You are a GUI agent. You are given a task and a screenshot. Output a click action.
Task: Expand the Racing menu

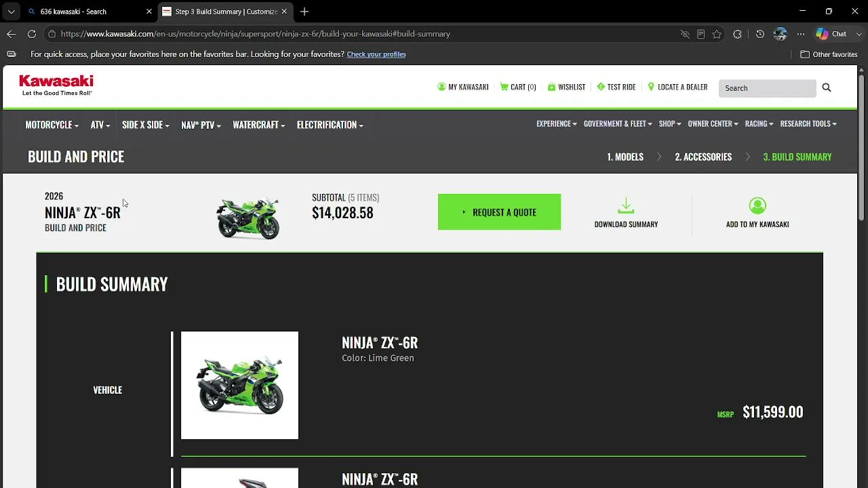(759, 124)
